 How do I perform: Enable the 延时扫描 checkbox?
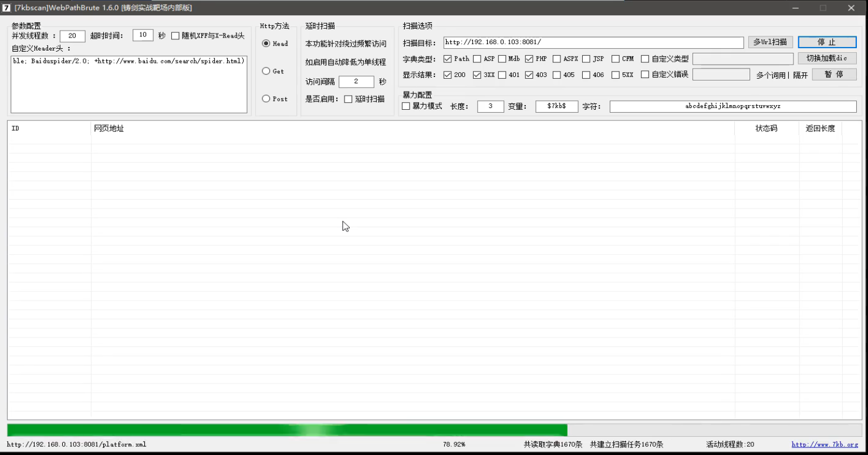[x=348, y=99]
